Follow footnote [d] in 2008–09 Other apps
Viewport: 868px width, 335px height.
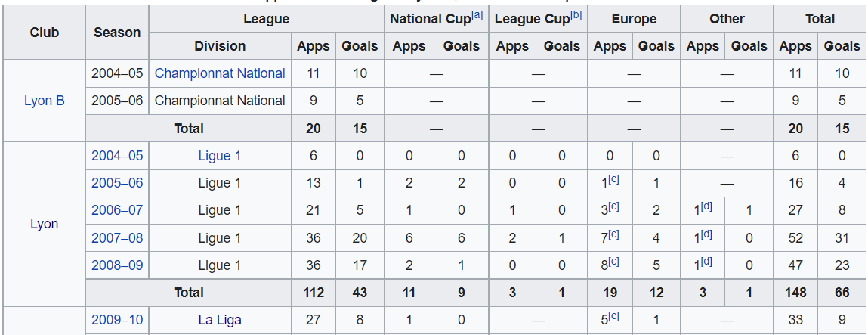pyautogui.click(x=706, y=262)
